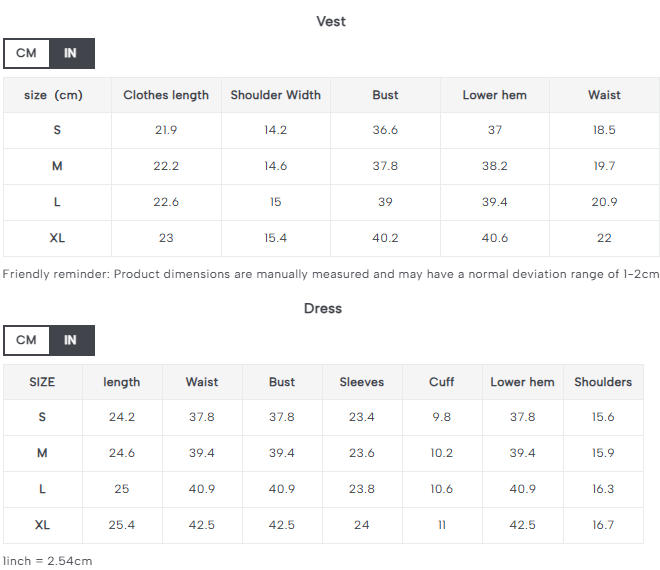Switch Dress size chart to CM

click(x=26, y=340)
